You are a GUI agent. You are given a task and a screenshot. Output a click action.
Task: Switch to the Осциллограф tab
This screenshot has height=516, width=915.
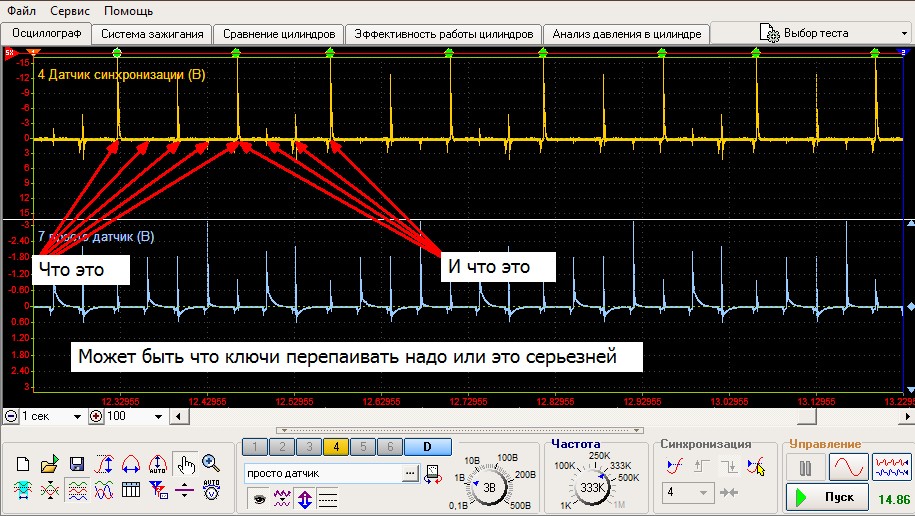[x=47, y=33]
